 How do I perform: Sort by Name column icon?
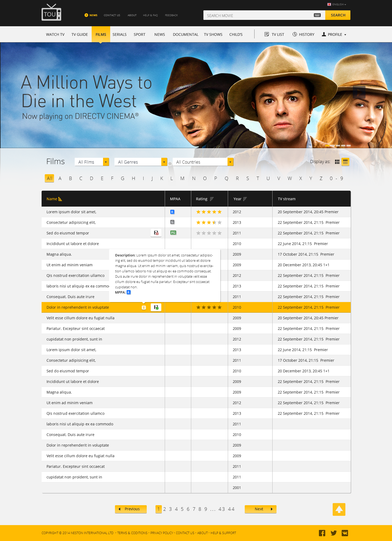[60, 199]
